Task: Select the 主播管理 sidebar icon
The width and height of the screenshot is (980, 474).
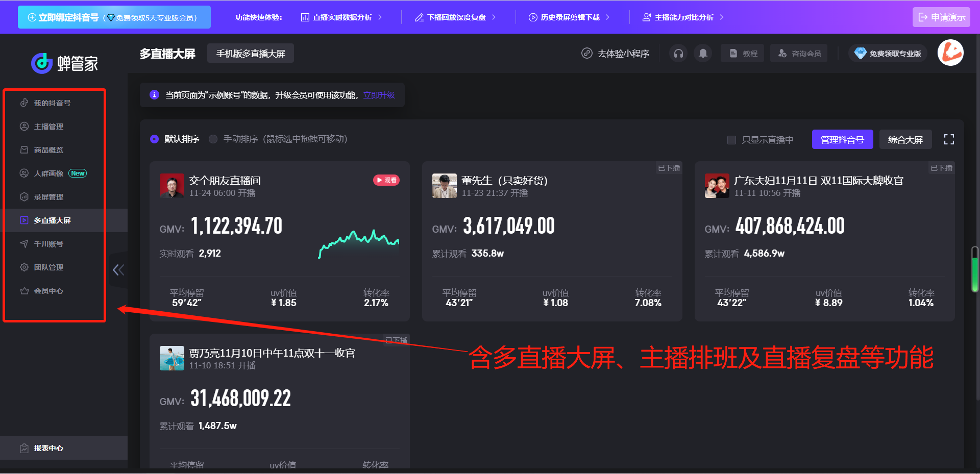Action: tap(24, 126)
